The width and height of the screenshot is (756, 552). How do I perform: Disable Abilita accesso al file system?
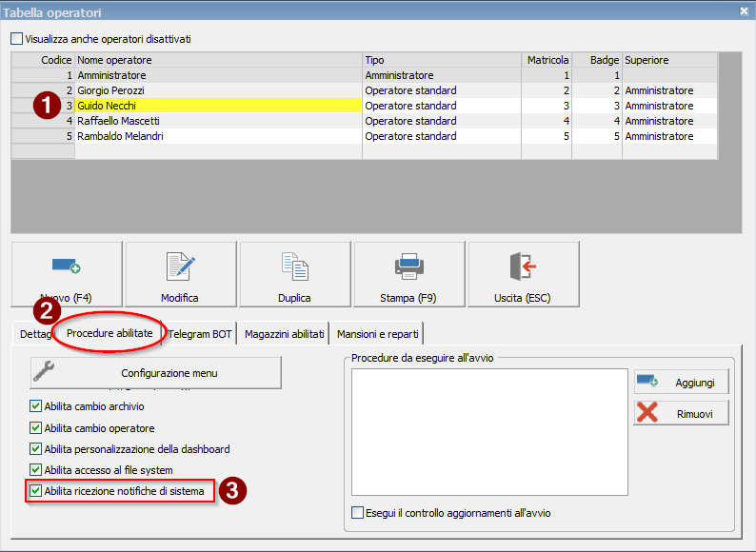(x=36, y=470)
